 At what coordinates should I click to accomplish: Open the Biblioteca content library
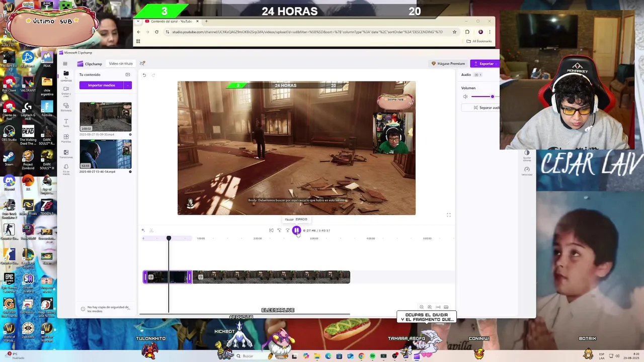66,107
